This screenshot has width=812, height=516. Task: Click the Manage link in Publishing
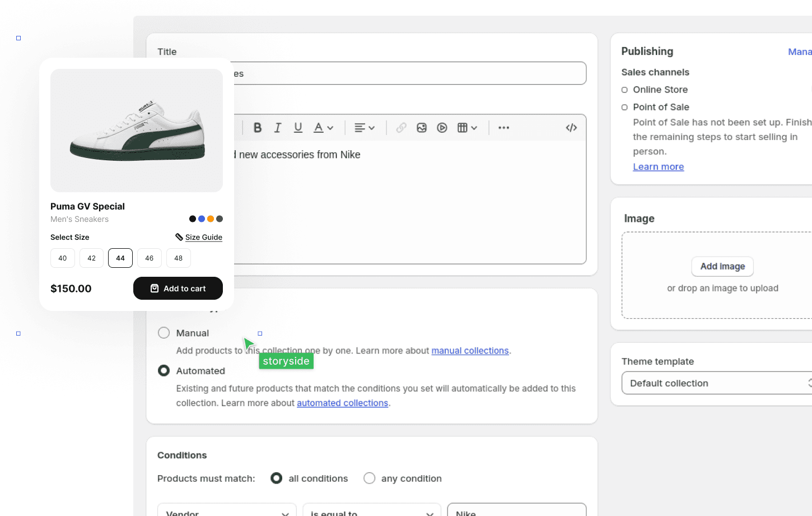(800, 52)
